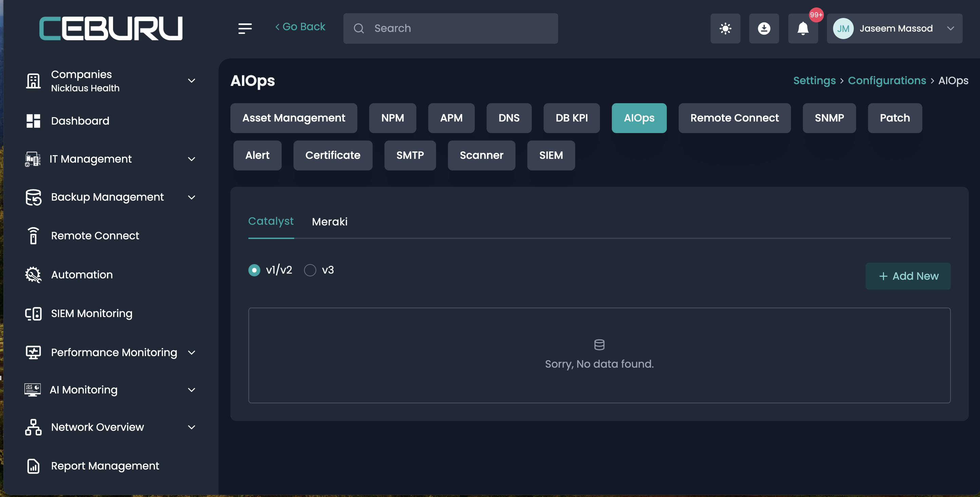Screen dimensions: 980x497
Task: Open the Remote Connect configuration tab
Action: [734, 118]
